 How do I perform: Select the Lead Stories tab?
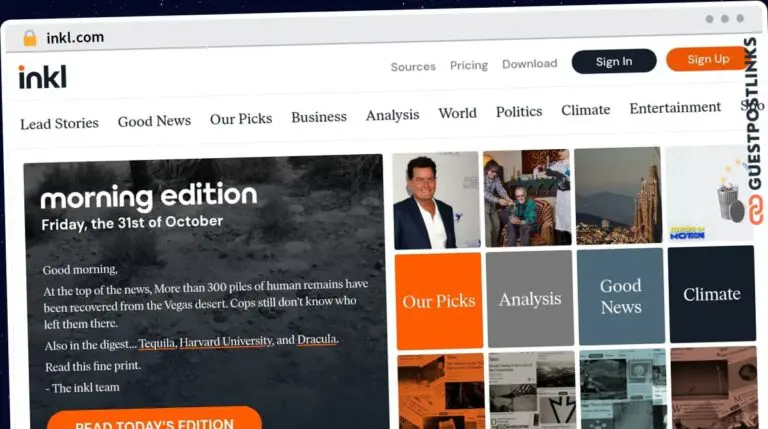click(59, 123)
